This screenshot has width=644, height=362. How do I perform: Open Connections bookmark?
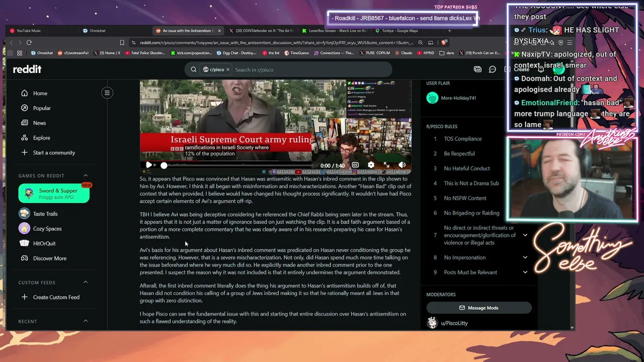pyautogui.click(x=334, y=53)
